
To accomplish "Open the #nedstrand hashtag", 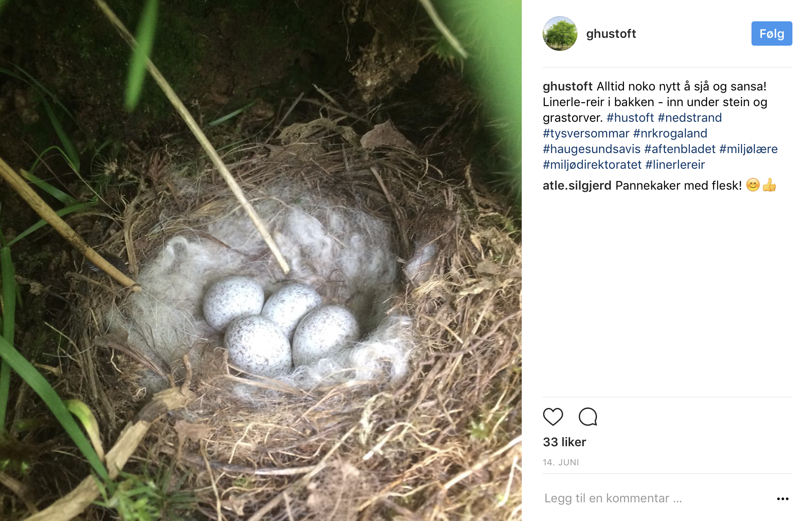I will pyautogui.click(x=690, y=117).
